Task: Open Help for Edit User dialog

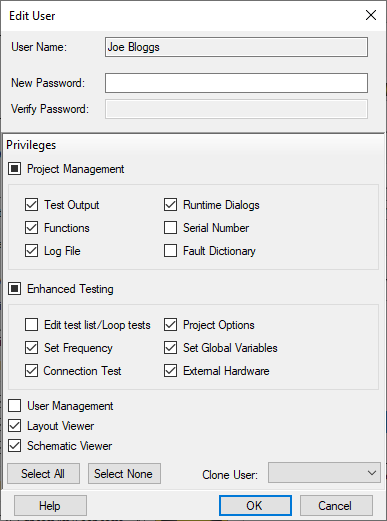Action: tap(50, 505)
